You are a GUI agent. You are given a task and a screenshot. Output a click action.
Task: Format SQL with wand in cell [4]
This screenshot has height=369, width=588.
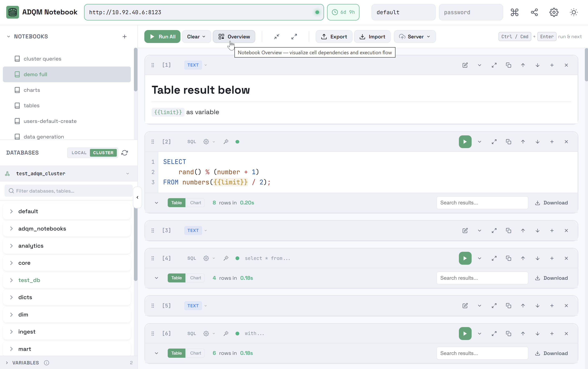[x=226, y=258]
